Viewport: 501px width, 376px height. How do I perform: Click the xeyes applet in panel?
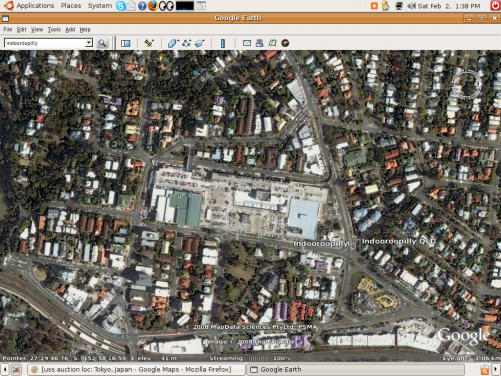point(166,6)
